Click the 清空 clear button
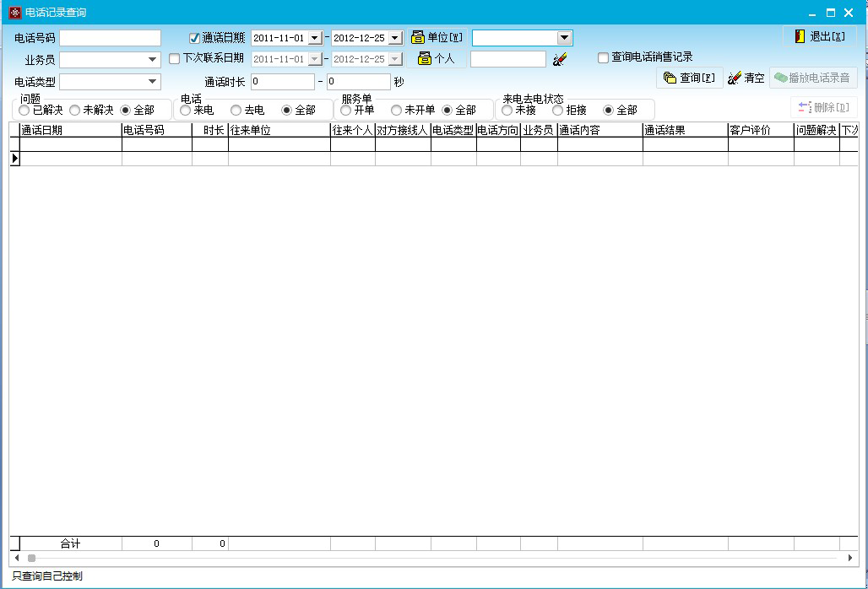This screenshot has height=589, width=868. 746,78
